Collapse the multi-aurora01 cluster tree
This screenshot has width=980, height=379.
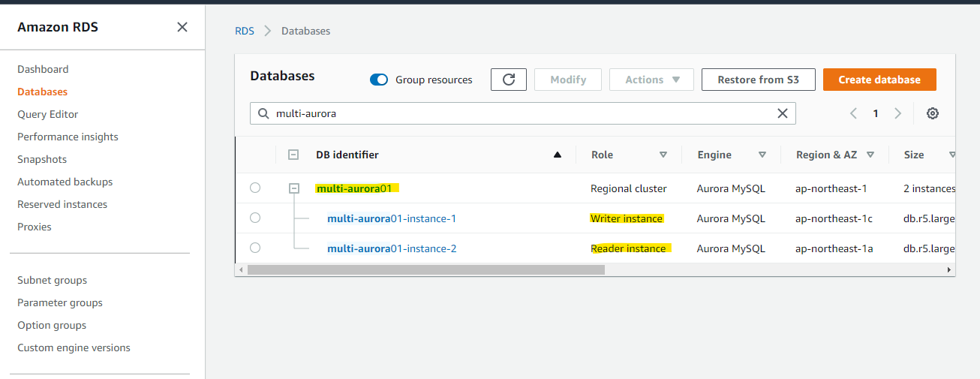[294, 188]
